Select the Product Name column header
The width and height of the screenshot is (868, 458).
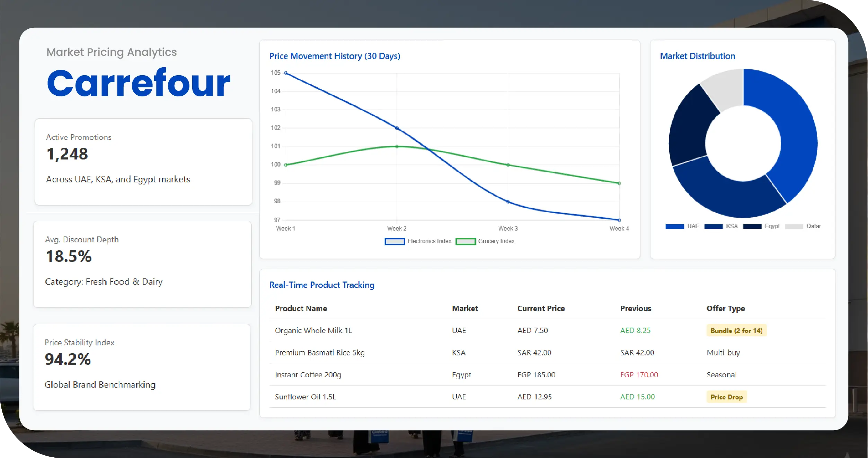(301, 309)
